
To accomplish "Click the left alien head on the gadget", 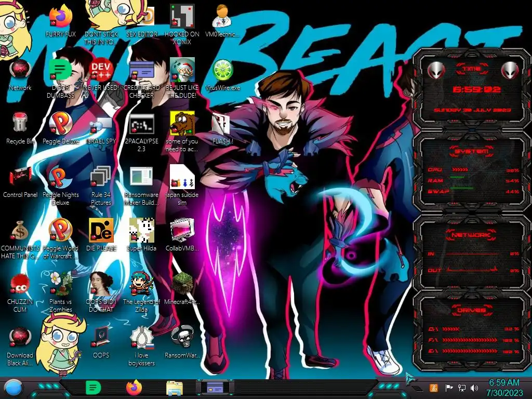I will 435,71.
